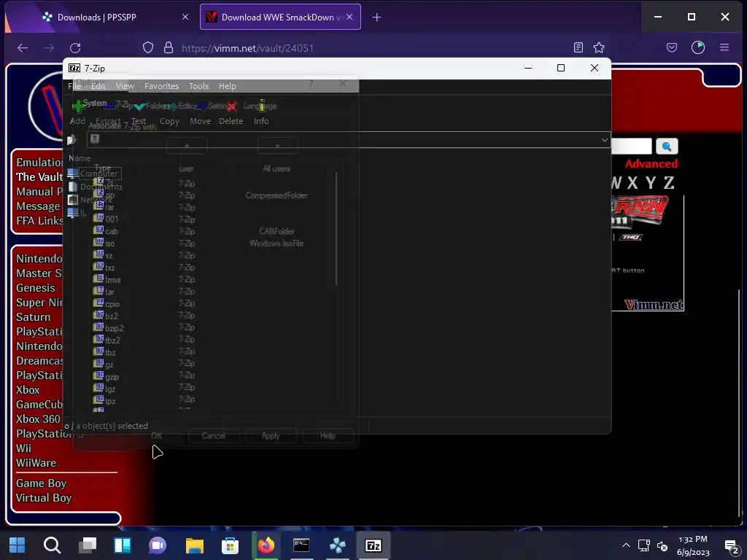Open File Explorer from the taskbar
This screenshot has width=747, height=560.
point(194,545)
